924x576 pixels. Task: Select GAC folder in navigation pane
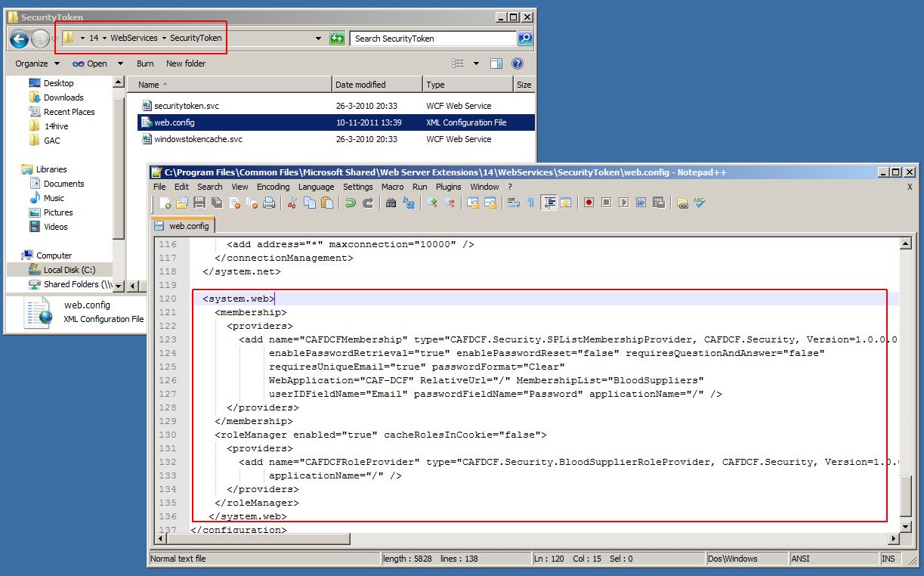point(51,141)
